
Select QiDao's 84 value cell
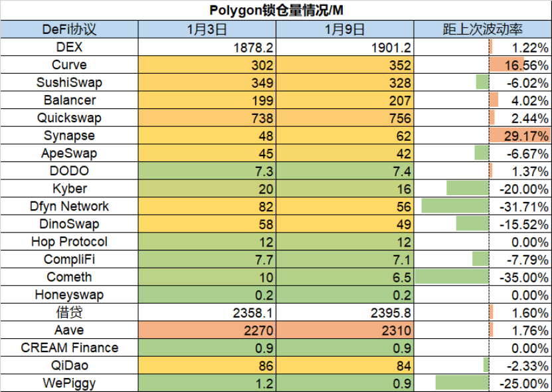click(x=345, y=365)
